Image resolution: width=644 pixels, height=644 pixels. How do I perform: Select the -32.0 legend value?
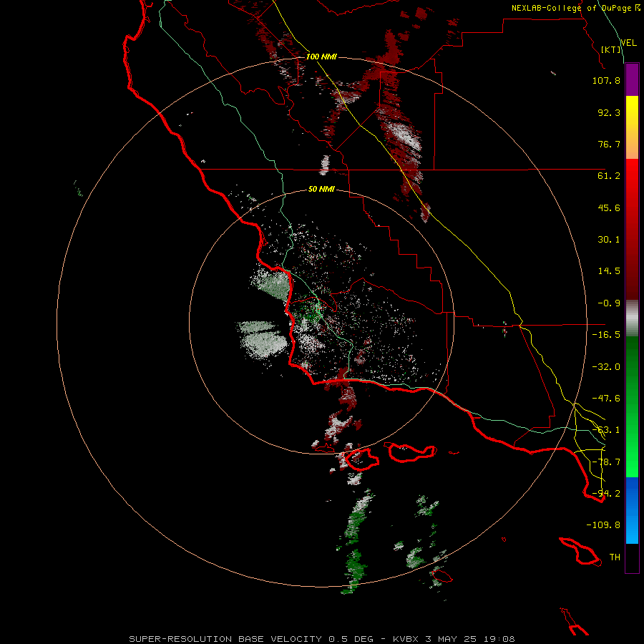(x=606, y=367)
